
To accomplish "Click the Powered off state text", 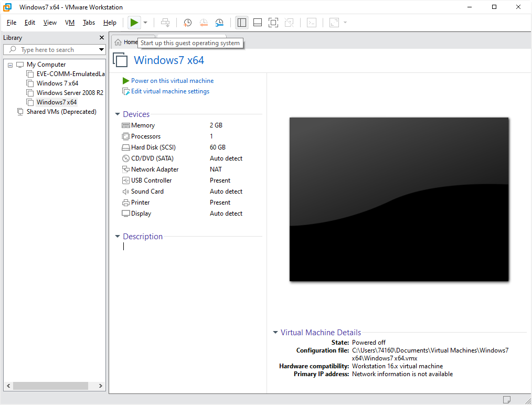I will [x=369, y=343].
